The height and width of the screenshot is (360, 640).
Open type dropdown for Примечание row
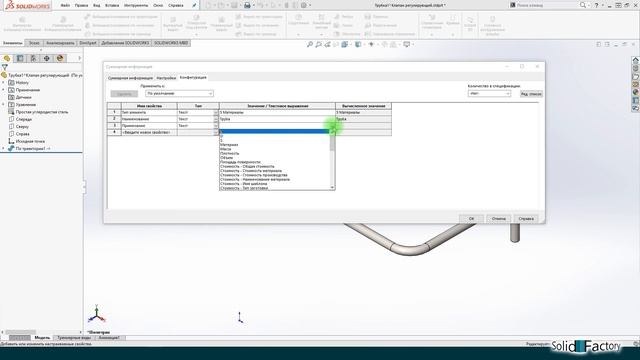pyautogui.click(x=216, y=126)
